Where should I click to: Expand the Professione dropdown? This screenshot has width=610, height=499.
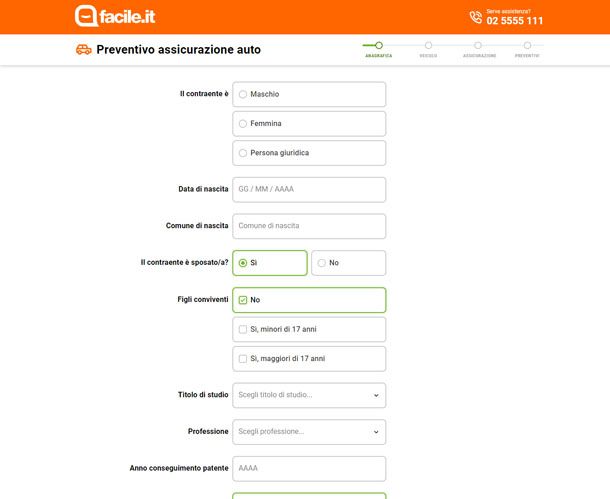(x=309, y=432)
